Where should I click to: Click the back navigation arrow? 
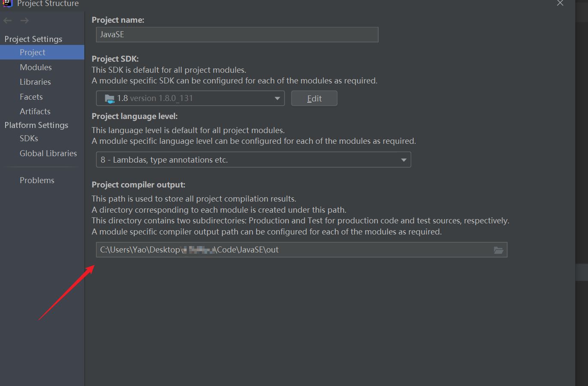(x=7, y=21)
